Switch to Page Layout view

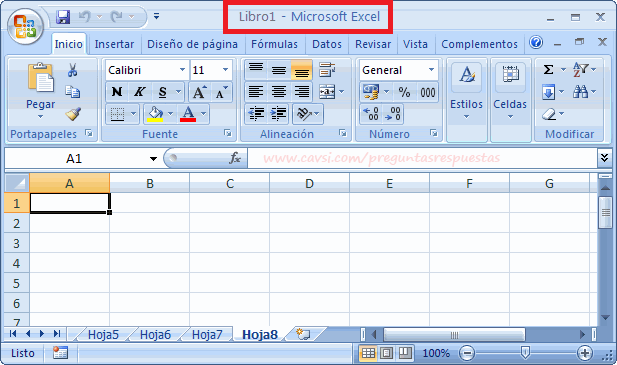[x=386, y=353]
